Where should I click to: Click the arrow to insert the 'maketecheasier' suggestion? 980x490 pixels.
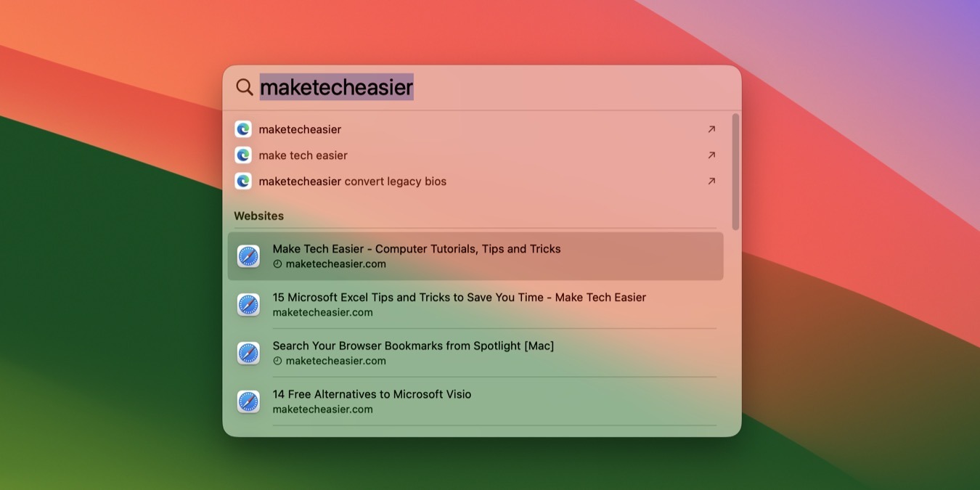711,128
